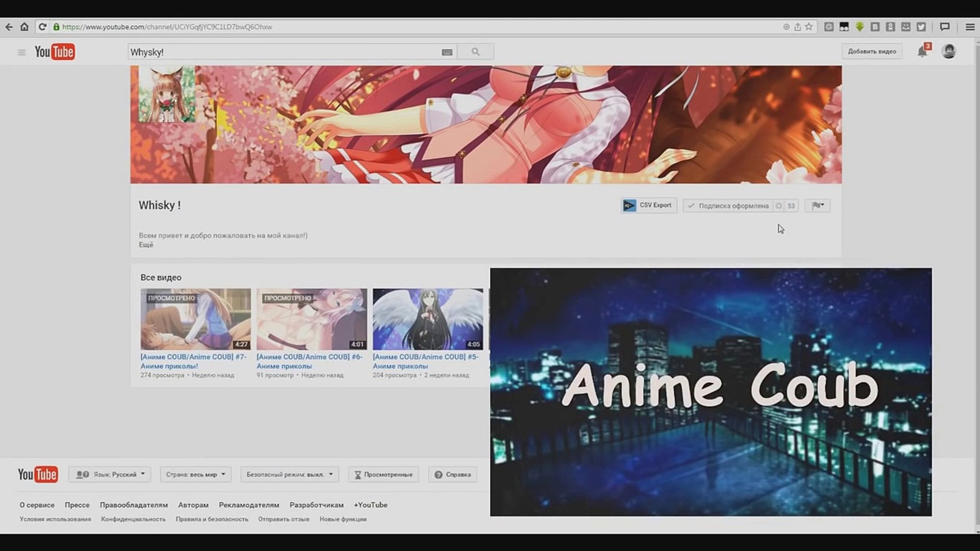The image size is (980, 551).
Task: Click the Twitter extension icon in browser toolbar
Action: coord(921,27)
